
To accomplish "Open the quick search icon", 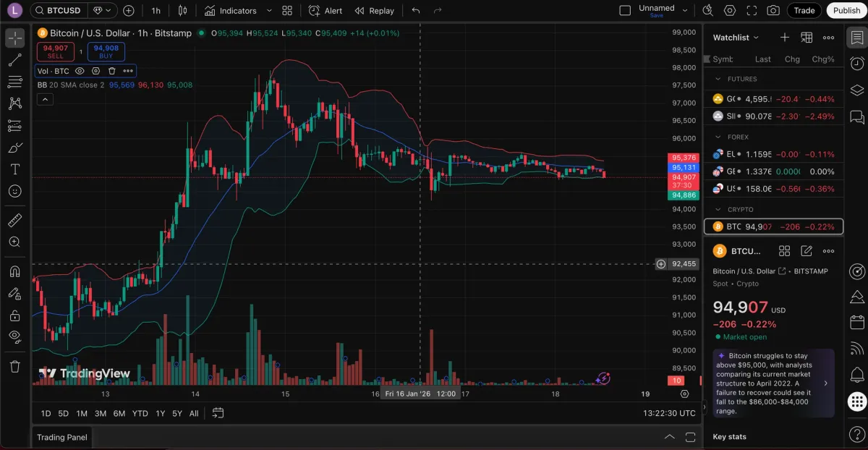I will click(x=708, y=11).
